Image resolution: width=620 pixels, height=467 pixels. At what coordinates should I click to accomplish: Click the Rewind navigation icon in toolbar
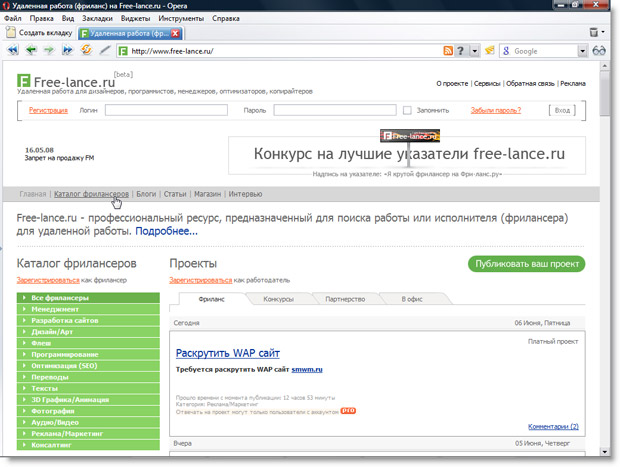click(13, 50)
